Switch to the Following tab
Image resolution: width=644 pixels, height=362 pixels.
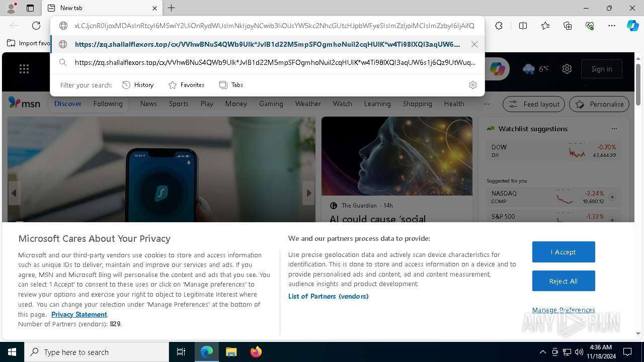click(108, 104)
